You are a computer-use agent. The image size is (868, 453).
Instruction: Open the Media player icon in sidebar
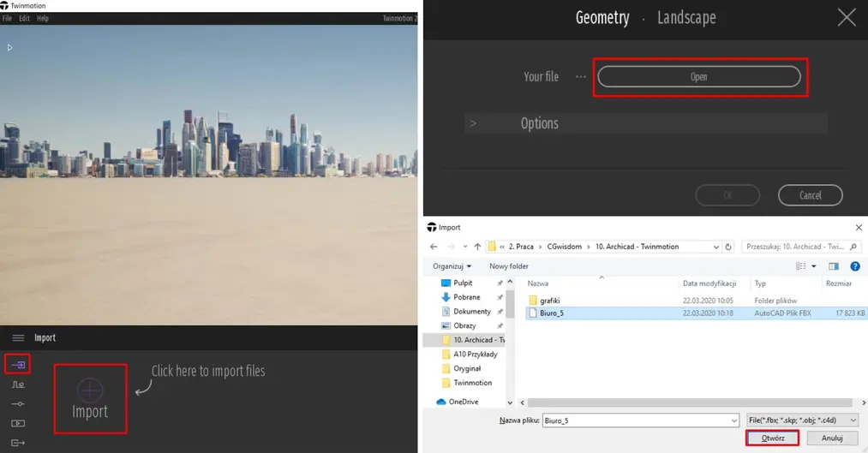(17, 423)
